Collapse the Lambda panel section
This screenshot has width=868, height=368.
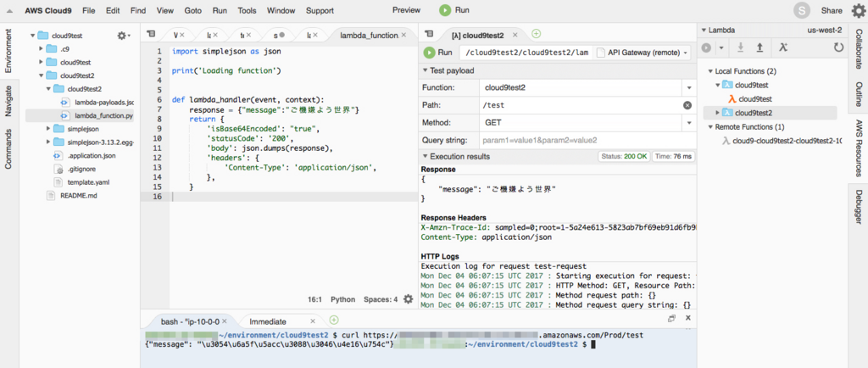[704, 31]
